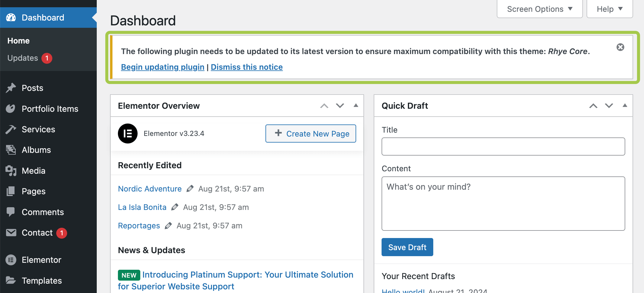Click the Media library icon

click(11, 171)
